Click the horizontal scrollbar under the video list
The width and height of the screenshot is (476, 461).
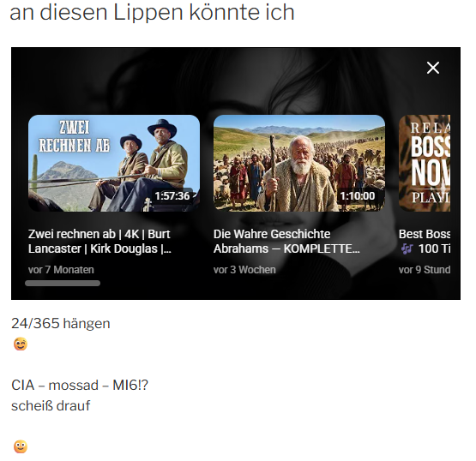pyautogui.click(x=63, y=284)
